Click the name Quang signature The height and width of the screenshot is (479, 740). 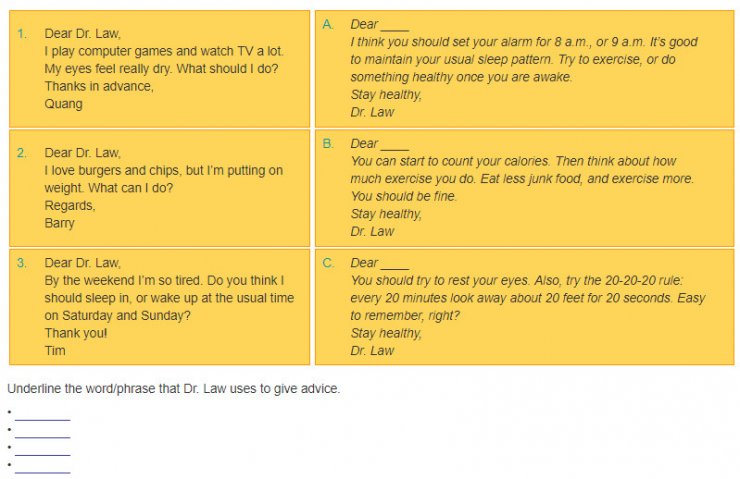(x=63, y=104)
